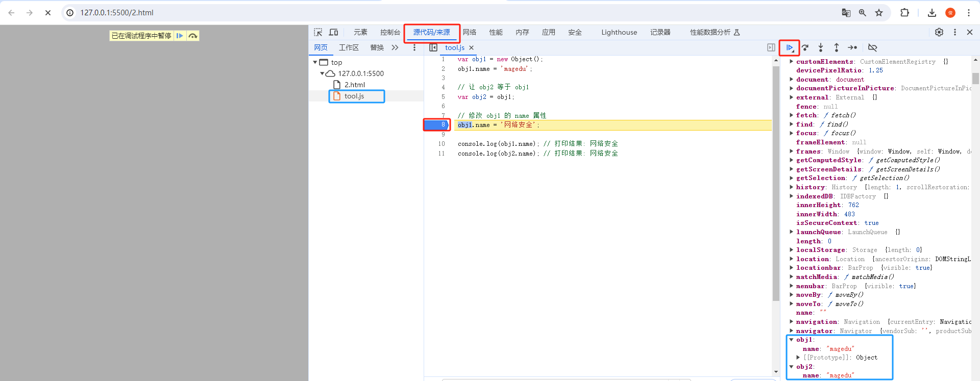Open navigator pane more options menu
Image resolution: width=980 pixels, height=381 pixels.
point(414,47)
